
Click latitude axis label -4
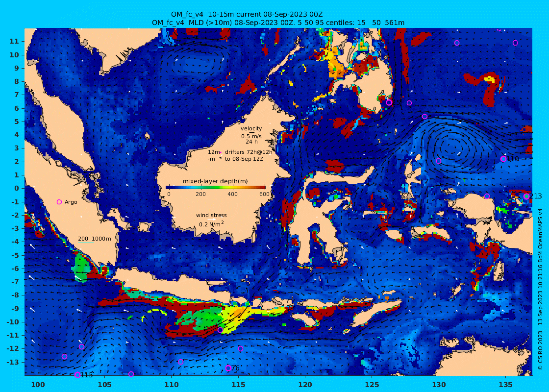pyautogui.click(x=15, y=242)
